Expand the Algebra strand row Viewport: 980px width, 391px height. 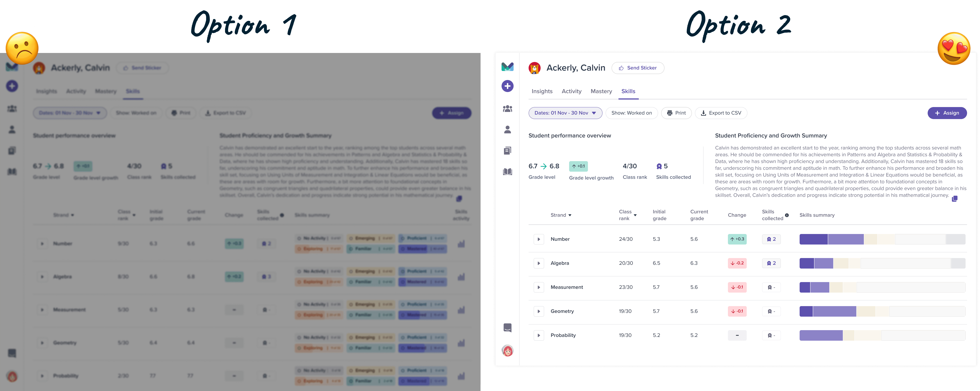(x=539, y=263)
